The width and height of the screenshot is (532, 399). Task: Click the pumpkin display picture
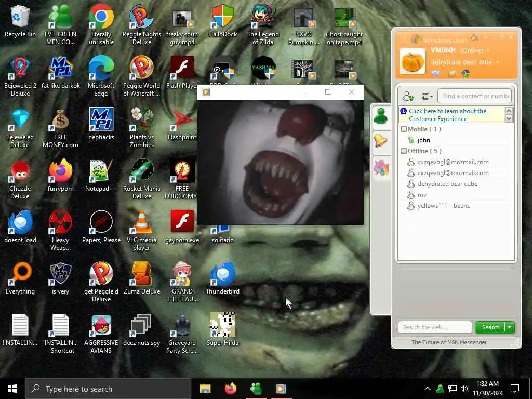click(x=412, y=61)
